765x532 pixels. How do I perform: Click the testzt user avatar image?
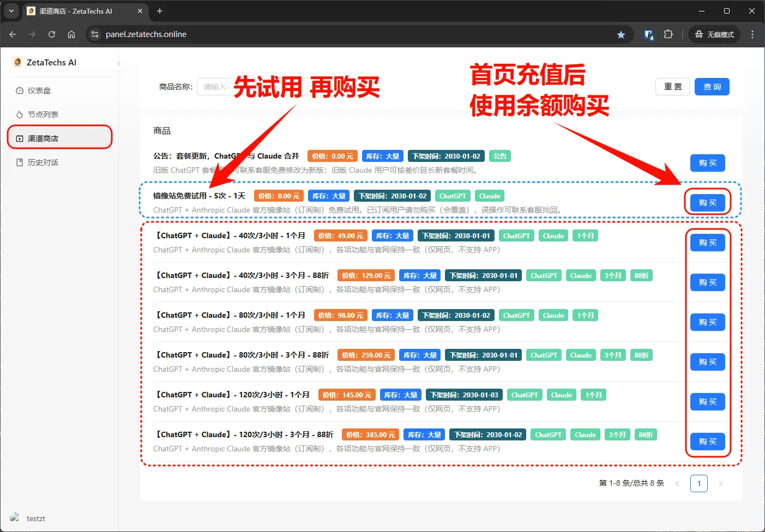click(15, 518)
